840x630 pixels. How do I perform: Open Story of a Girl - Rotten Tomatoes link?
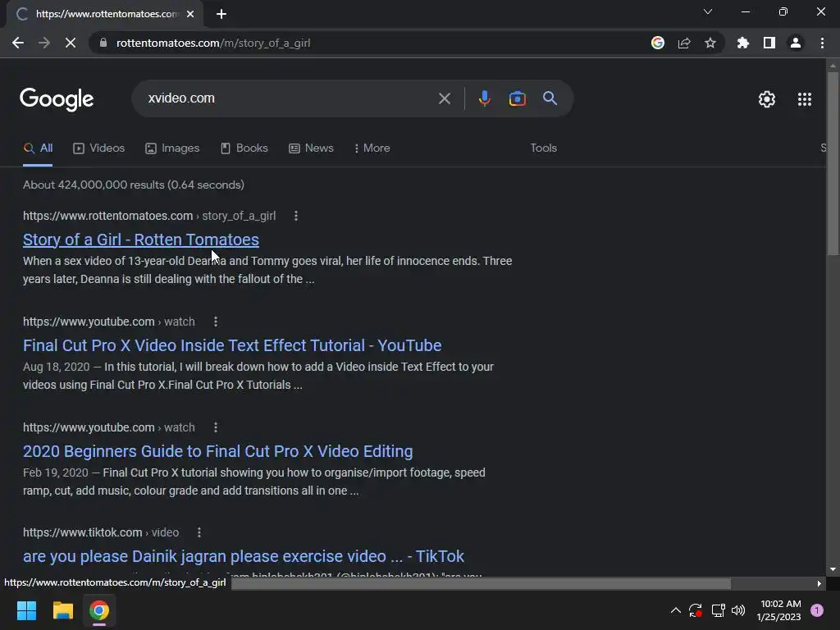pos(141,240)
